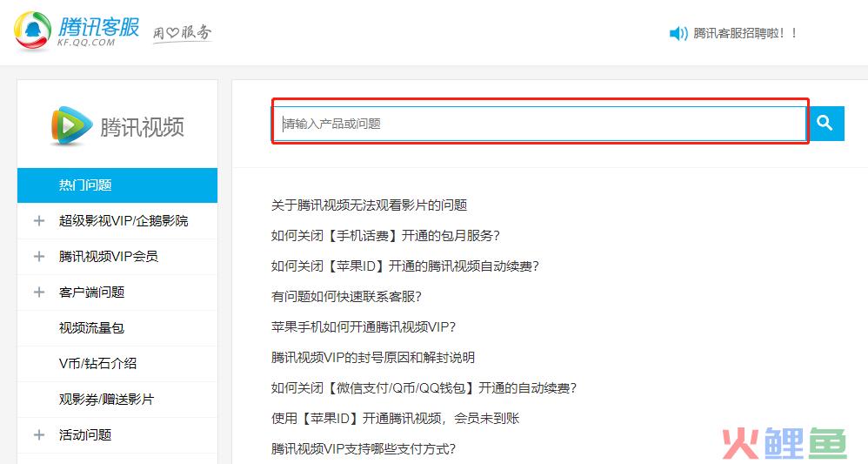
Task: Select V币/钻石介绍 in the sidebar
Action: [98, 364]
